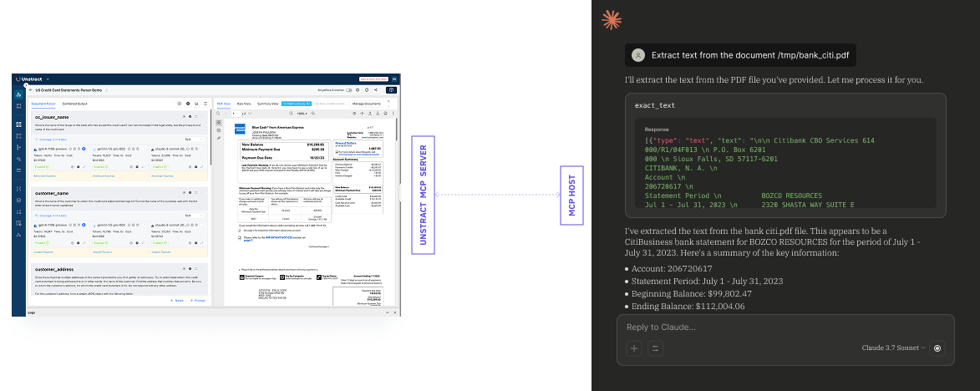The width and height of the screenshot is (980, 391).
Task: Open the settings gear in Unstract toolbar
Action: click(x=358, y=90)
